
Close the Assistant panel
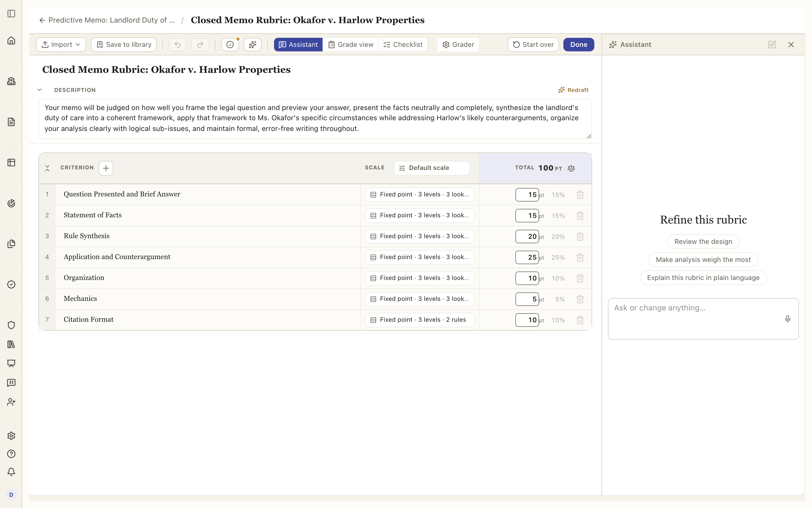tap(791, 45)
